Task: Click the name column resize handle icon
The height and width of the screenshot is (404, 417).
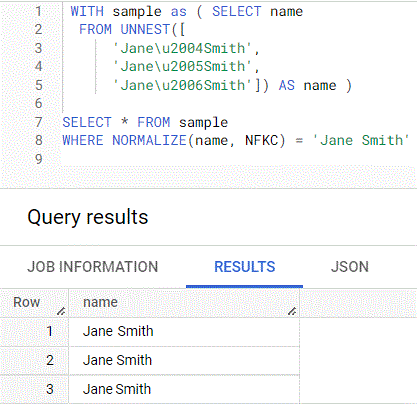Action: [x=292, y=311]
